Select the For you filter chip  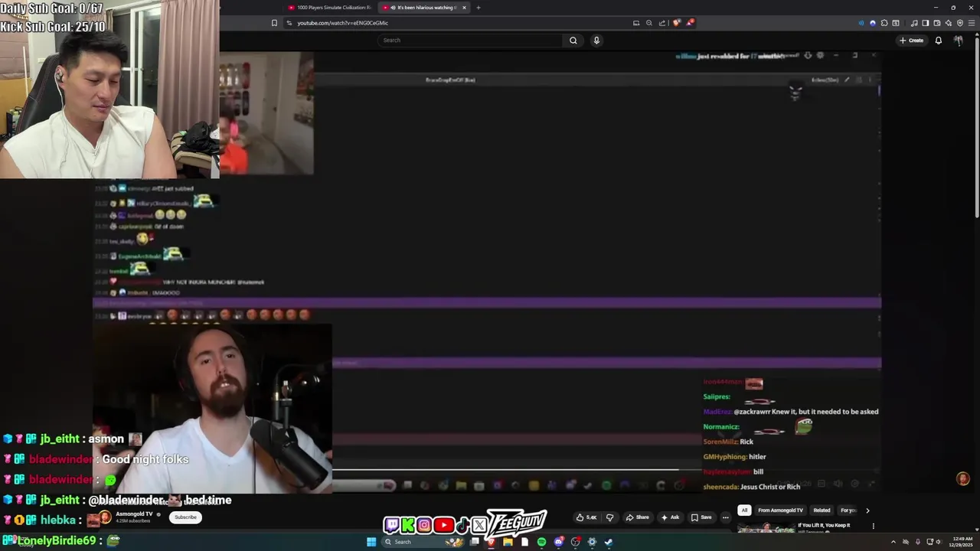click(848, 510)
